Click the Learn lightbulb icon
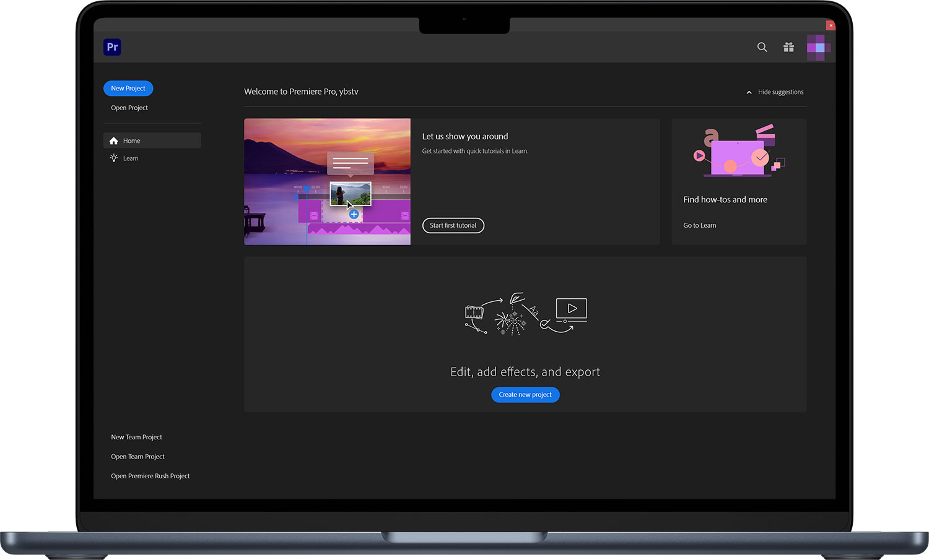 (114, 158)
